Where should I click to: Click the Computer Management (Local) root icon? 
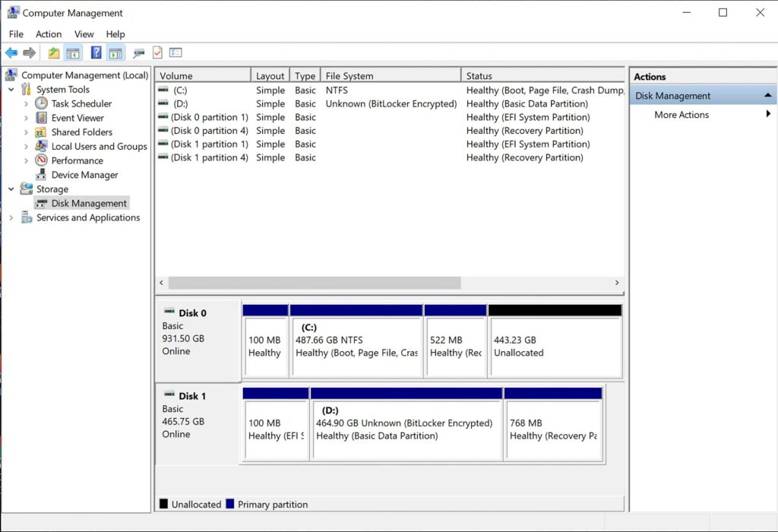tap(11, 75)
